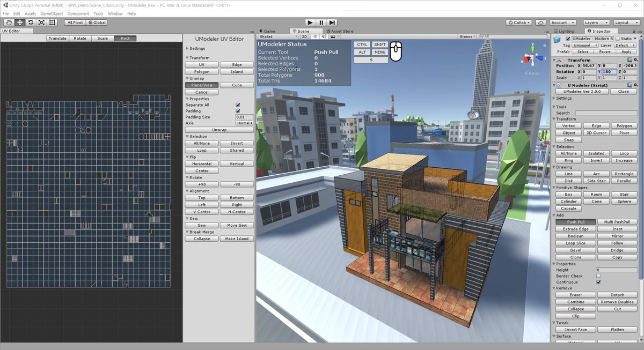The height and width of the screenshot is (350, 644).
Task: Open the Axis Normal dropdown
Action: pyautogui.click(x=244, y=123)
